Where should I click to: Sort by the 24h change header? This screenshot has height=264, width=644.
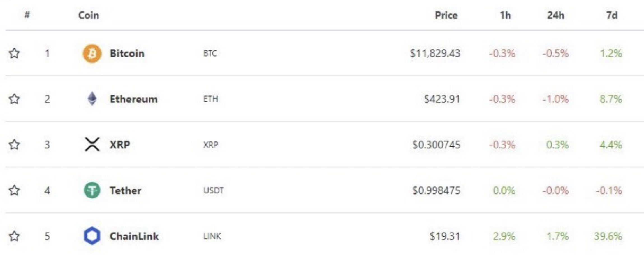tap(555, 15)
